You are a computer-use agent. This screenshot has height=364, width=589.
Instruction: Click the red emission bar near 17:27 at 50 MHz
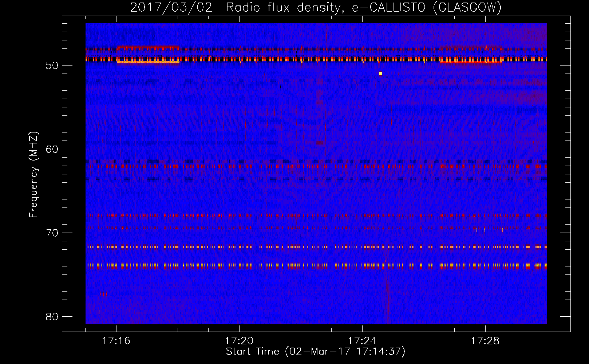point(471,62)
